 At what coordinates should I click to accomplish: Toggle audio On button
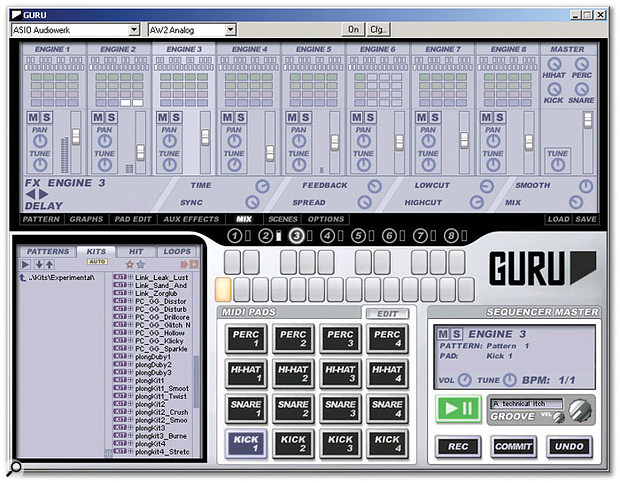353,30
